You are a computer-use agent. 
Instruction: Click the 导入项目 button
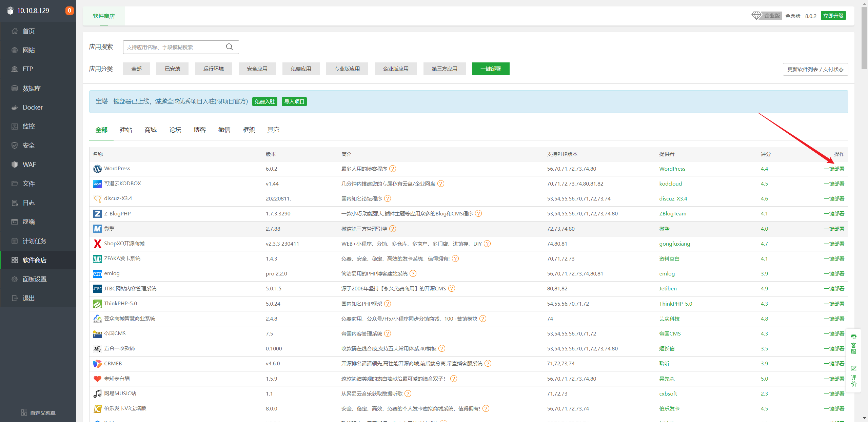pyautogui.click(x=294, y=102)
